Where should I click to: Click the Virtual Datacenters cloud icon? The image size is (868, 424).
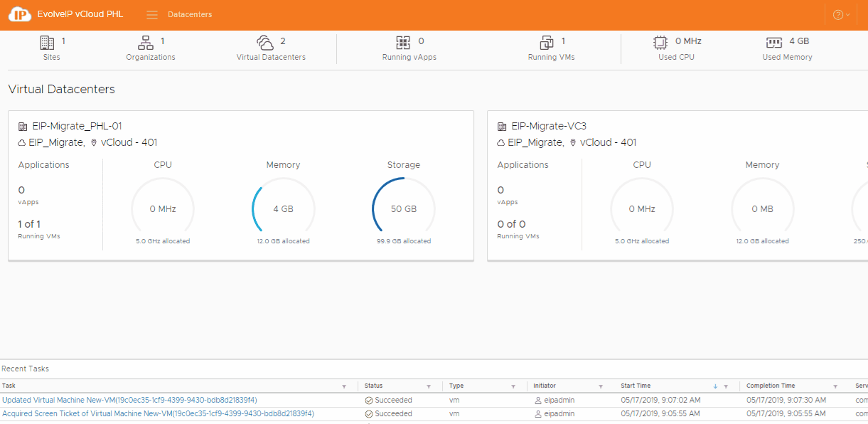(265, 43)
